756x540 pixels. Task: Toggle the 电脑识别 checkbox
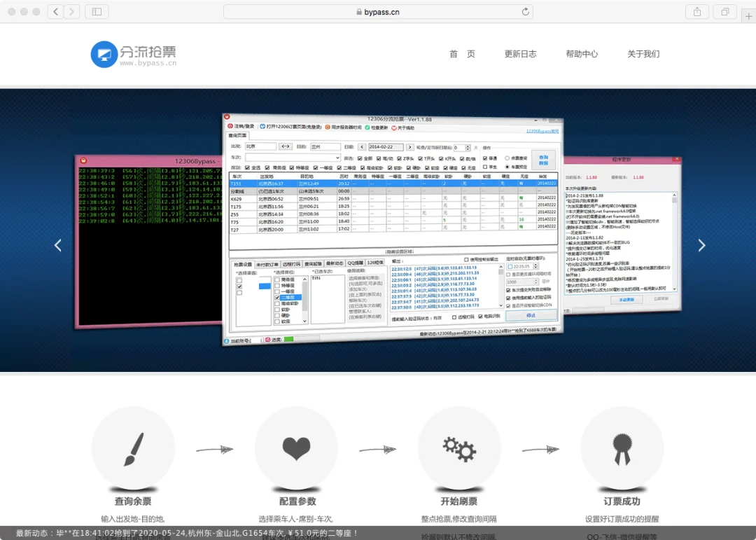[480, 317]
